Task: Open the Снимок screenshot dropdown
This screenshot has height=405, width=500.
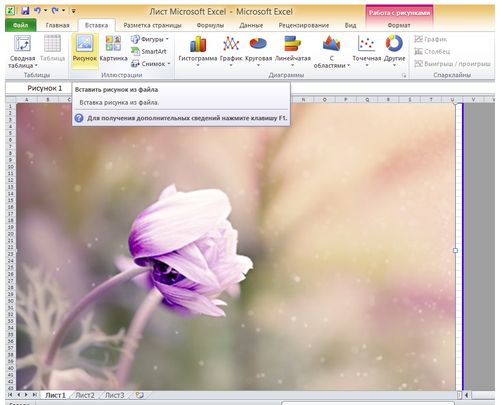Action: point(150,63)
